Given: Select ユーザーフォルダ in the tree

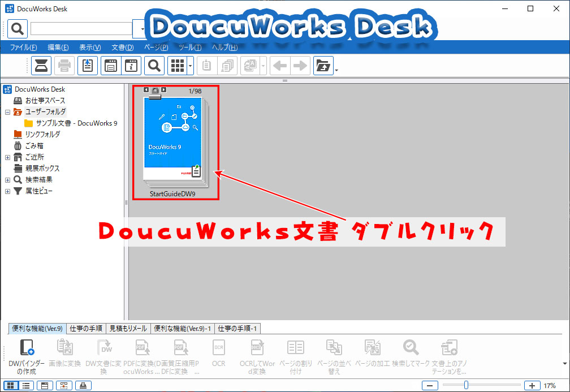Looking at the screenshot, I should tap(45, 112).
